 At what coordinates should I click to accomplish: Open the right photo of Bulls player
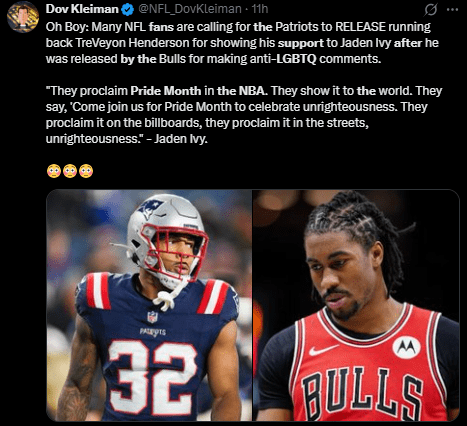[x=356, y=305]
